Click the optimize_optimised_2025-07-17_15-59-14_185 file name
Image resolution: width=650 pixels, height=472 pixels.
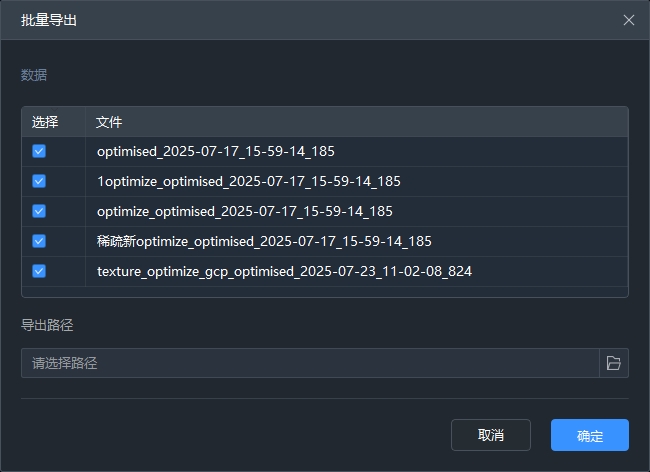tap(244, 211)
